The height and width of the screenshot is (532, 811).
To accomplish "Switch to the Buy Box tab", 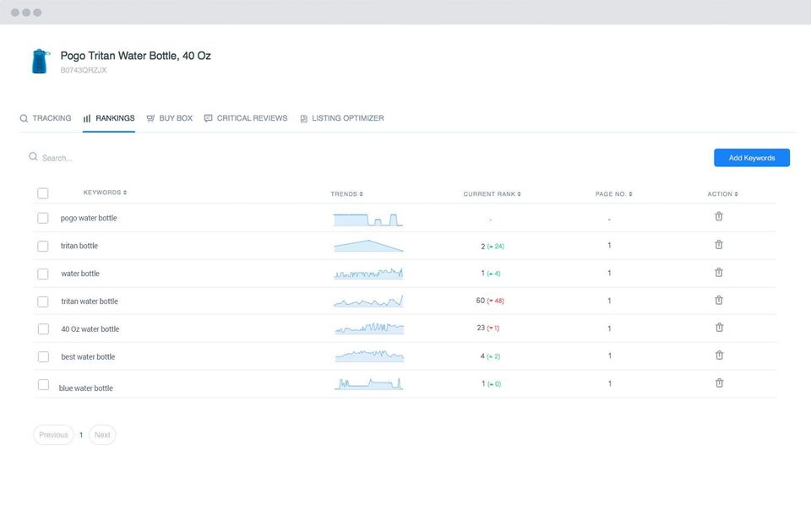I will (170, 118).
